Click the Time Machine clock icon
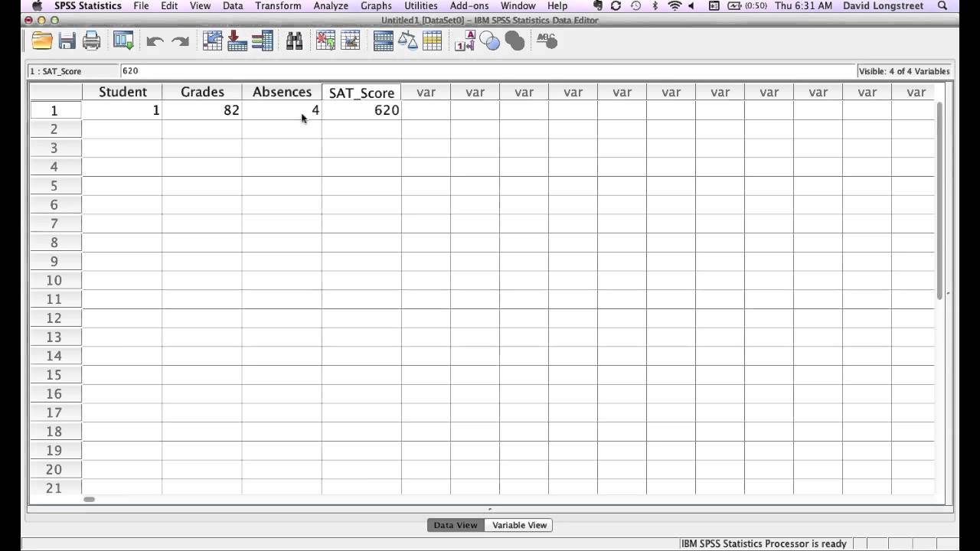 tap(635, 6)
